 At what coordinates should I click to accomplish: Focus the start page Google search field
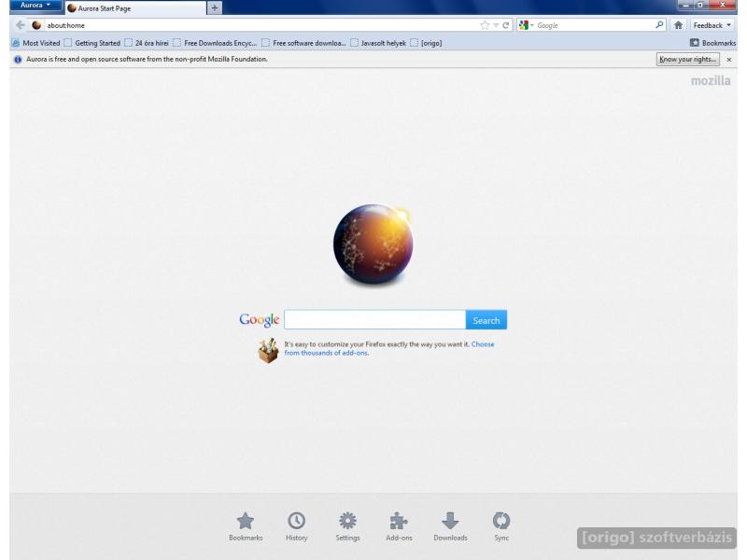tap(375, 319)
